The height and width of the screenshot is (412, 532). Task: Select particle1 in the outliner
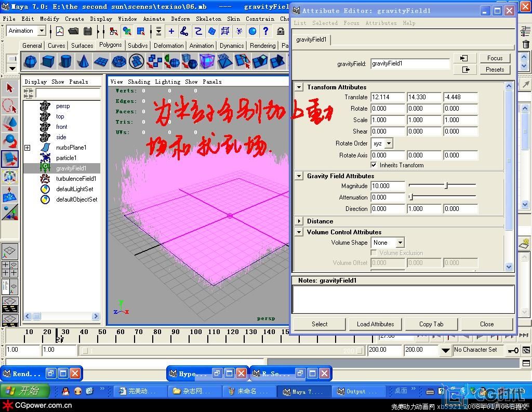(66, 158)
